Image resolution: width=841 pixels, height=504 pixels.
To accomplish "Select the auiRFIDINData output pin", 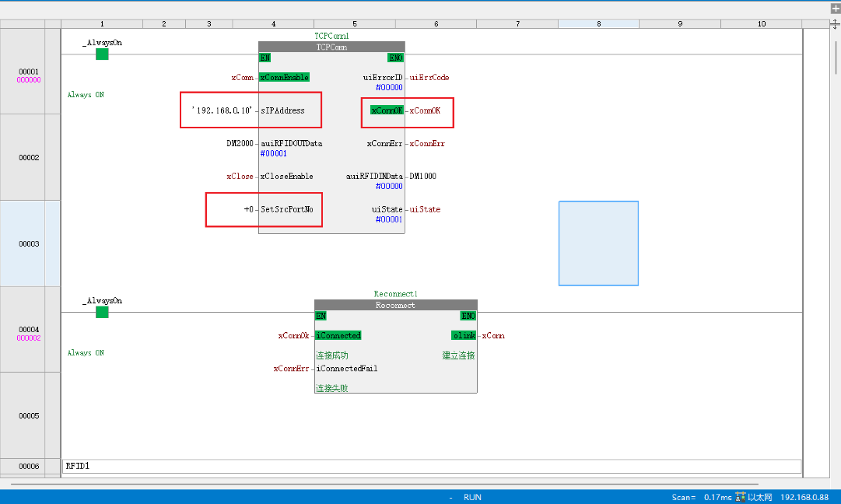I will coord(374,176).
